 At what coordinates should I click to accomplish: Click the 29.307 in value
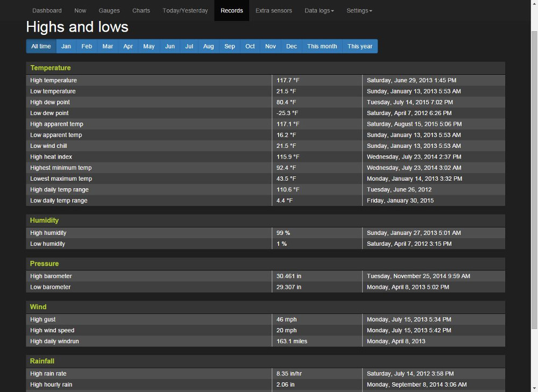pos(289,287)
